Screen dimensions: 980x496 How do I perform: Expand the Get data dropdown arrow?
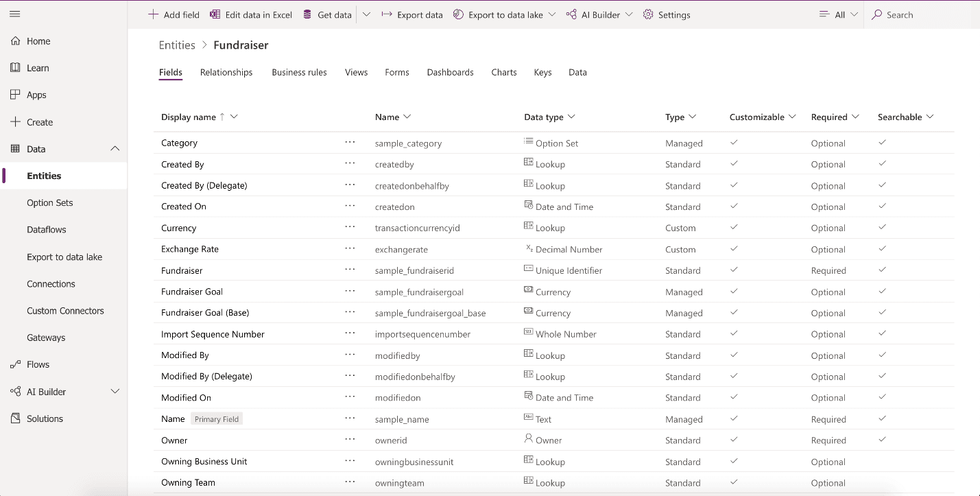click(366, 15)
